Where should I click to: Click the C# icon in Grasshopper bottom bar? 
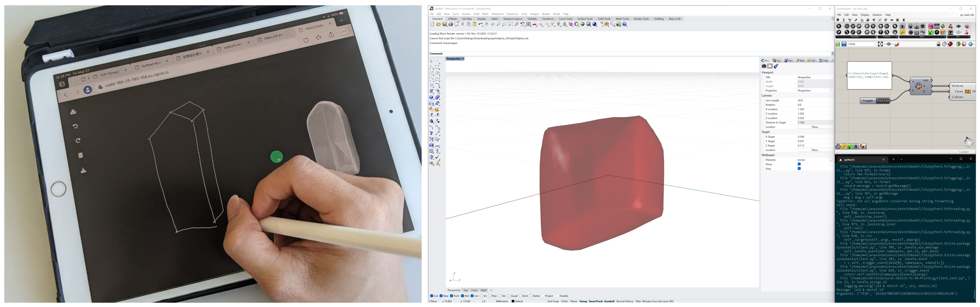(862, 147)
